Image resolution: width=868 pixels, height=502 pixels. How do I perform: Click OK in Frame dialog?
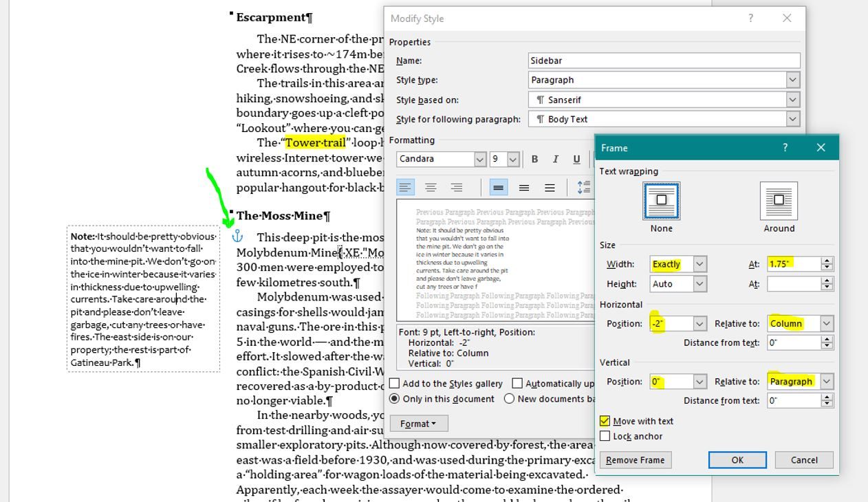click(x=737, y=460)
